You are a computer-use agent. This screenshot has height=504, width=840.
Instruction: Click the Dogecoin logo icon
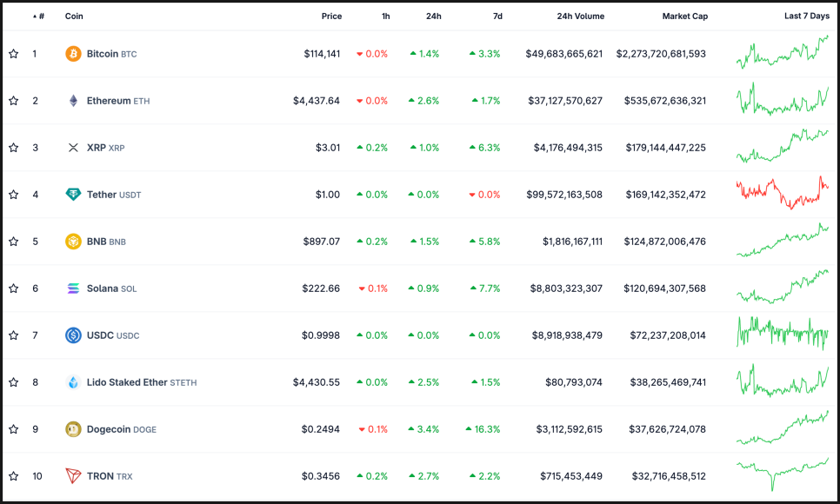pyautogui.click(x=73, y=429)
